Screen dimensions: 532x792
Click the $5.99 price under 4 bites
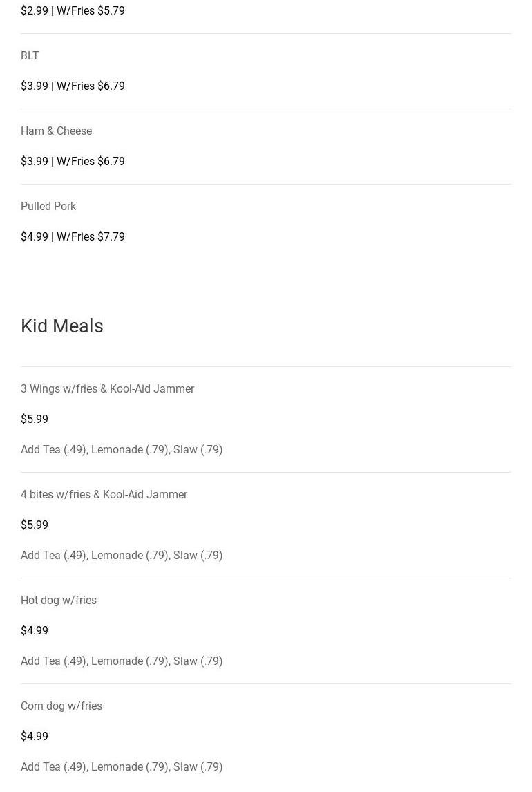35,525
